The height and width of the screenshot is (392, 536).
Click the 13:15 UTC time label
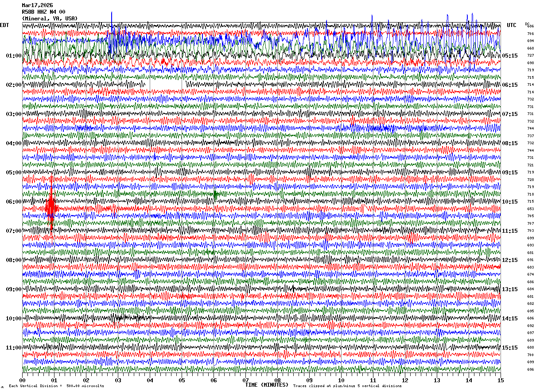point(510,289)
